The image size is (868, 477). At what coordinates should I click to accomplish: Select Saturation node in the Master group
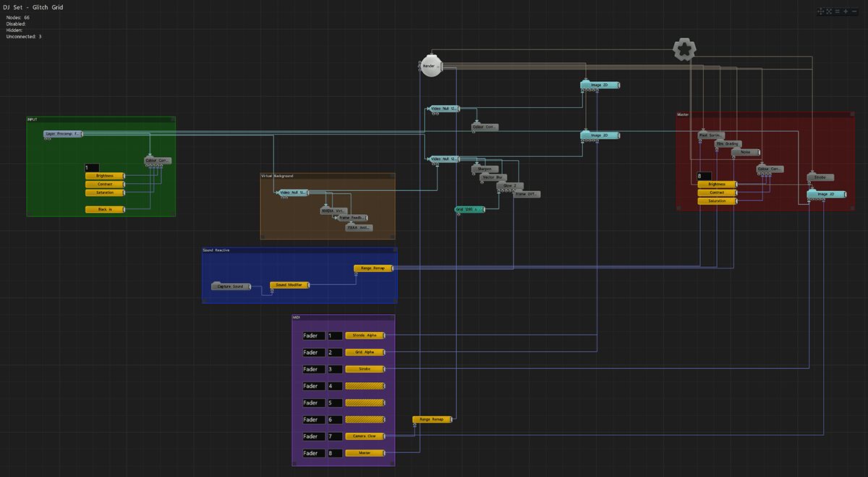coord(718,201)
